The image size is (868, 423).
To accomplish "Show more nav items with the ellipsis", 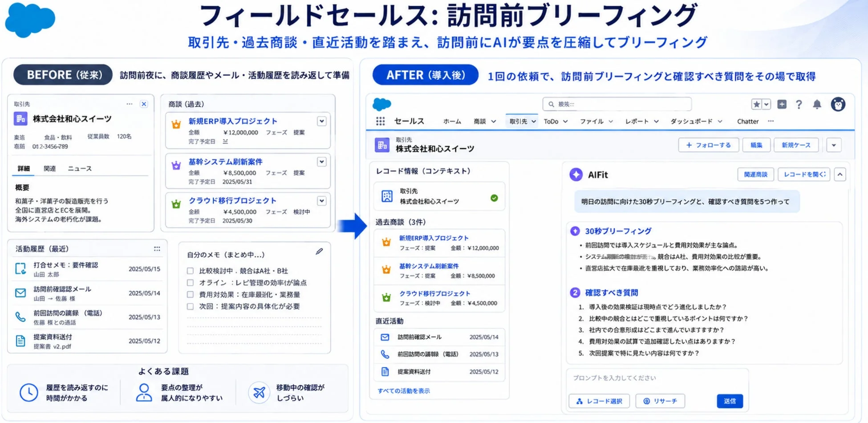I will 771,121.
